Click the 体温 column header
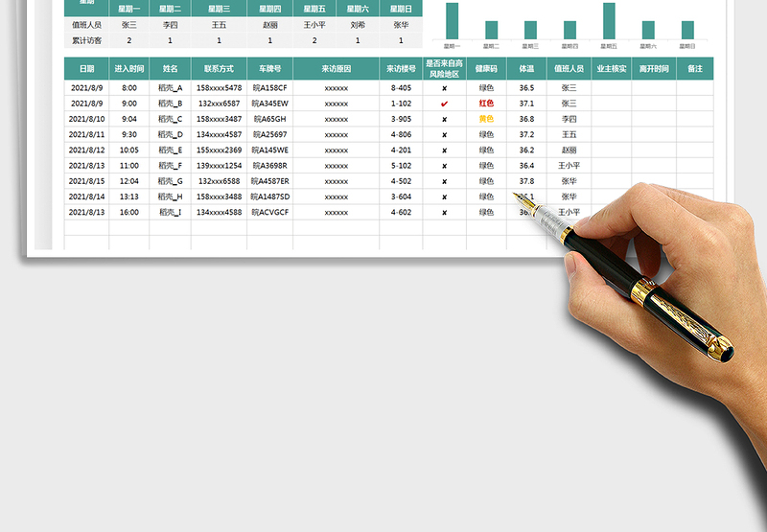Image resolution: width=767 pixels, height=532 pixels. point(526,69)
